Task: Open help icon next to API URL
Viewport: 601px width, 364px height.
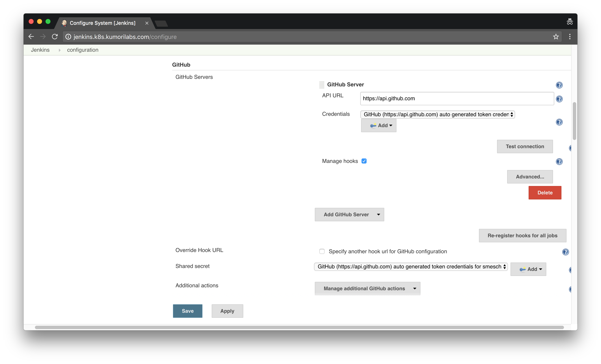Action: [559, 99]
